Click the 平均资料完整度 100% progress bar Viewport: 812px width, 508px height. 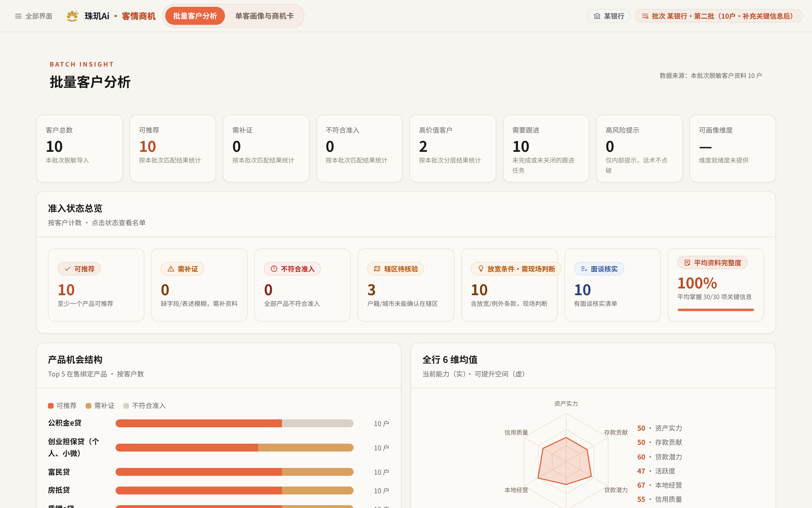click(x=716, y=310)
